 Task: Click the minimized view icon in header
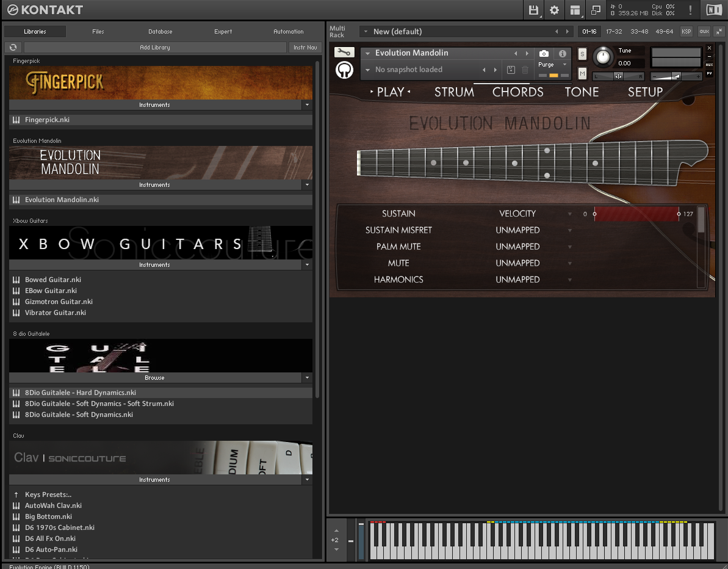tap(596, 10)
